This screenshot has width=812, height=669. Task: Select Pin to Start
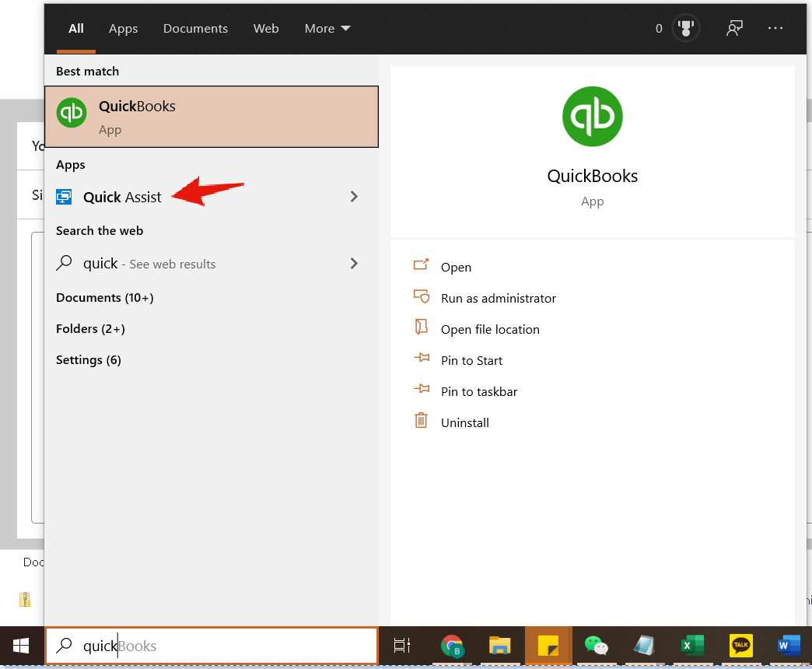point(471,360)
